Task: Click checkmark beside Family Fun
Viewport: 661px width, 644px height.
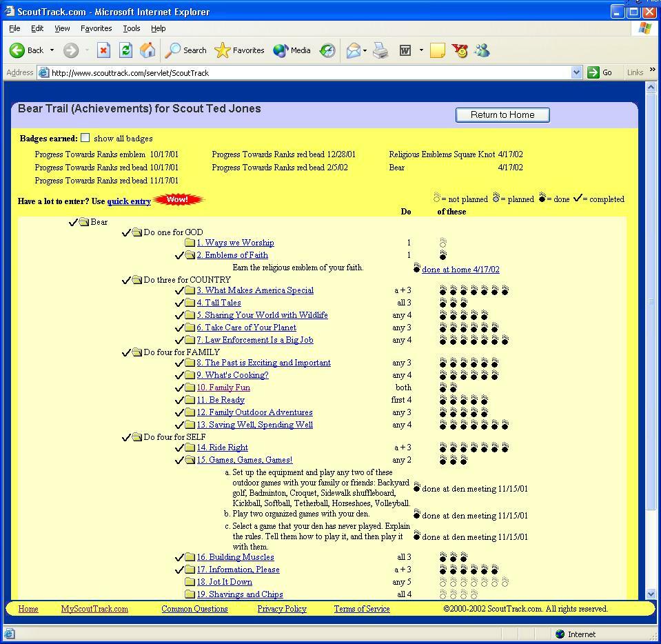Action: pyautogui.click(x=179, y=388)
